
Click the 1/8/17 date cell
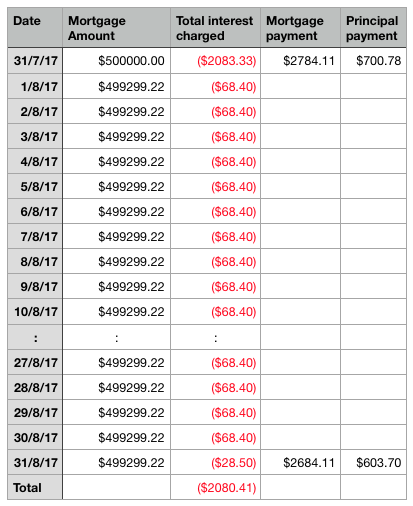click(x=35, y=86)
